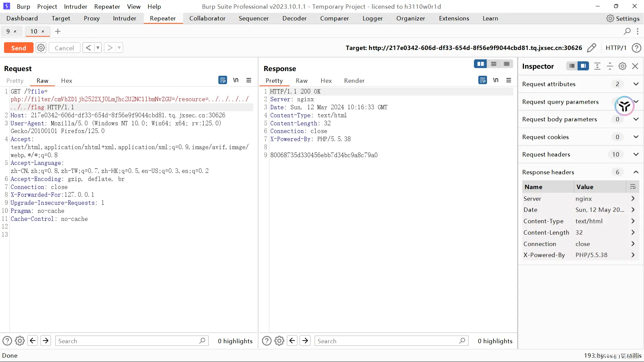Switch request view to Hex

click(x=66, y=81)
